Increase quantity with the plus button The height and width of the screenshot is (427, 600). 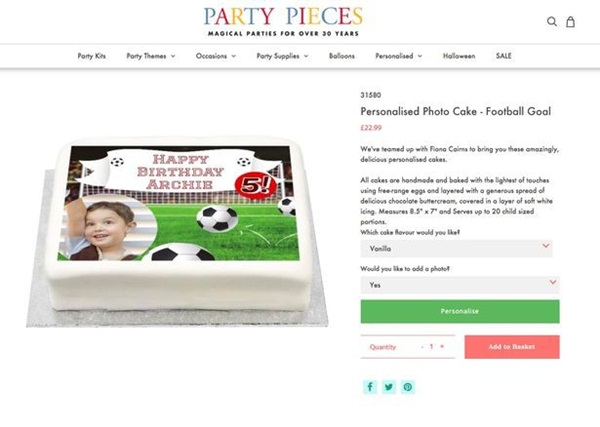[x=442, y=346]
